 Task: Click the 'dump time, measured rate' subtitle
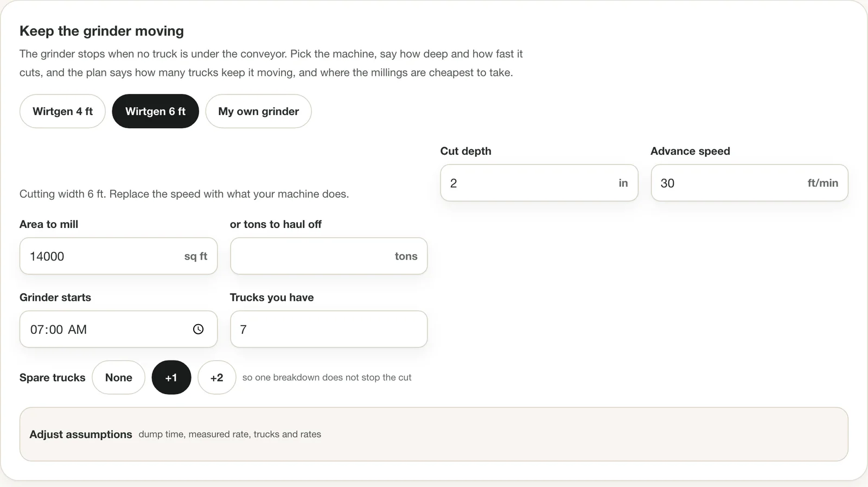(229, 434)
